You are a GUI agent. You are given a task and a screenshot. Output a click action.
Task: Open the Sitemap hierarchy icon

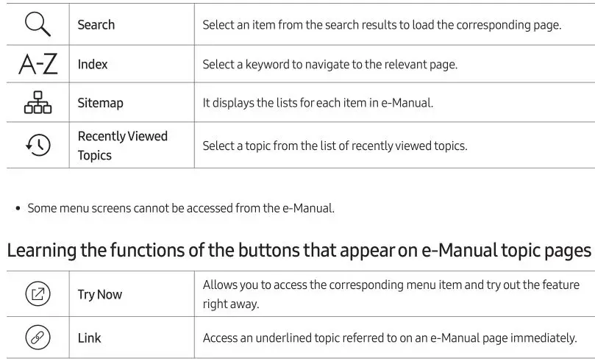[38, 102]
